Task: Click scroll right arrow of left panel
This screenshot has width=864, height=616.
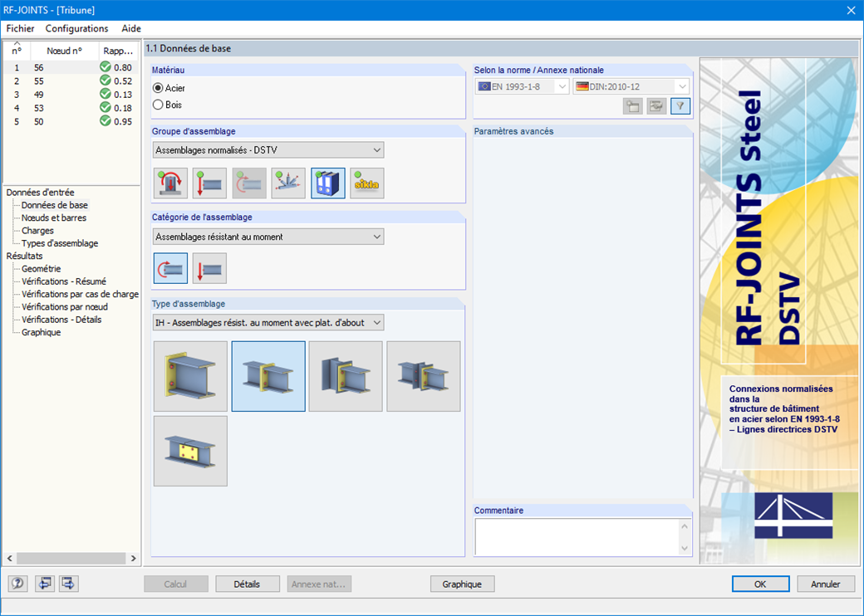Action: point(133,558)
